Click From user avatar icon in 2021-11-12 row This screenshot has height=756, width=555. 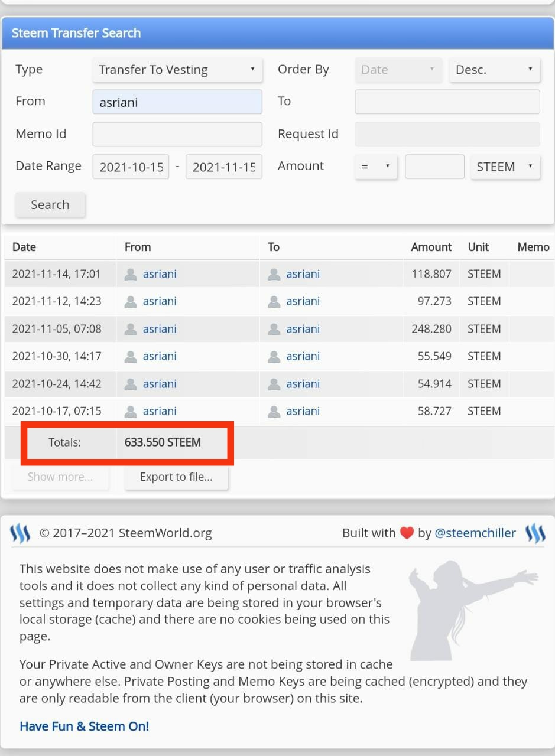coord(131,301)
